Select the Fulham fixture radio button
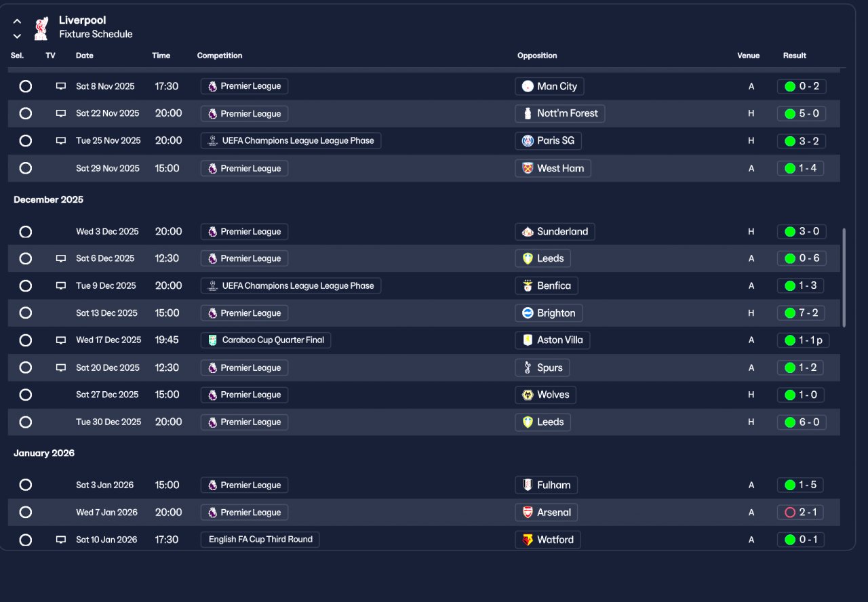 coord(25,485)
